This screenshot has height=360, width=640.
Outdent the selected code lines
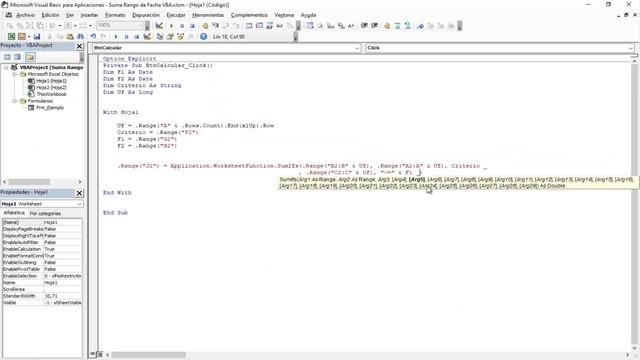point(374,26)
